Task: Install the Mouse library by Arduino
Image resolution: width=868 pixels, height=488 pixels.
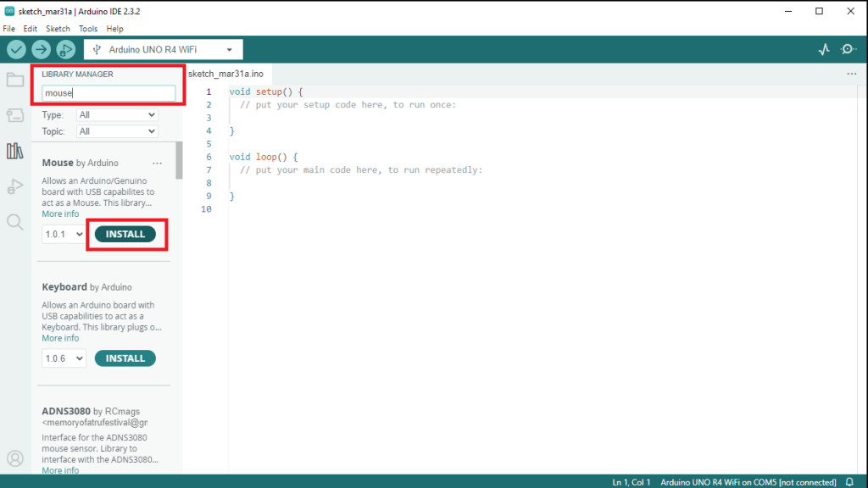Action: point(125,234)
